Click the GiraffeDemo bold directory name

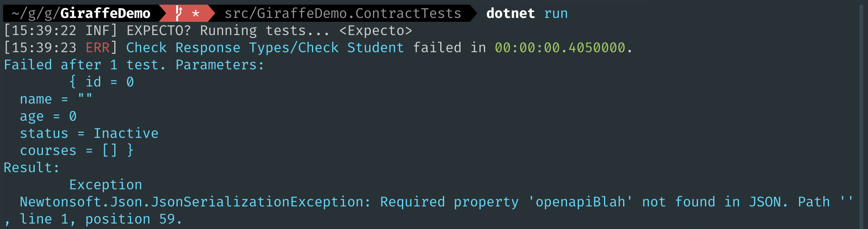point(105,14)
